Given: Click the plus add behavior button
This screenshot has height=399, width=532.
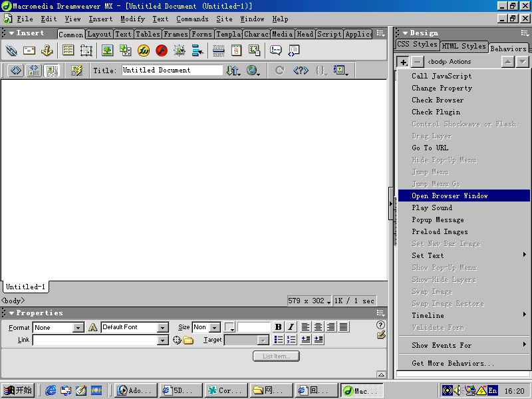Looking at the screenshot, I should pos(403,62).
